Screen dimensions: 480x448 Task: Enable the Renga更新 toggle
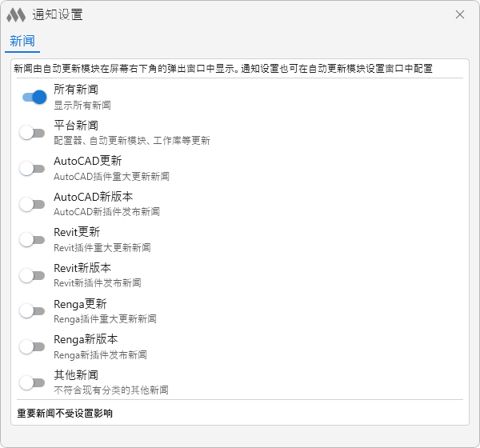(32, 311)
